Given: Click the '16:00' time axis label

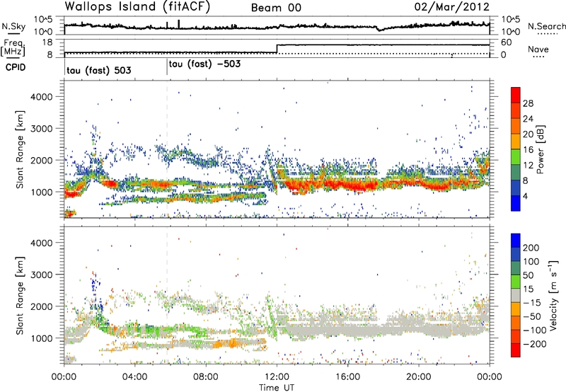Looking at the screenshot, I should tap(347, 377).
